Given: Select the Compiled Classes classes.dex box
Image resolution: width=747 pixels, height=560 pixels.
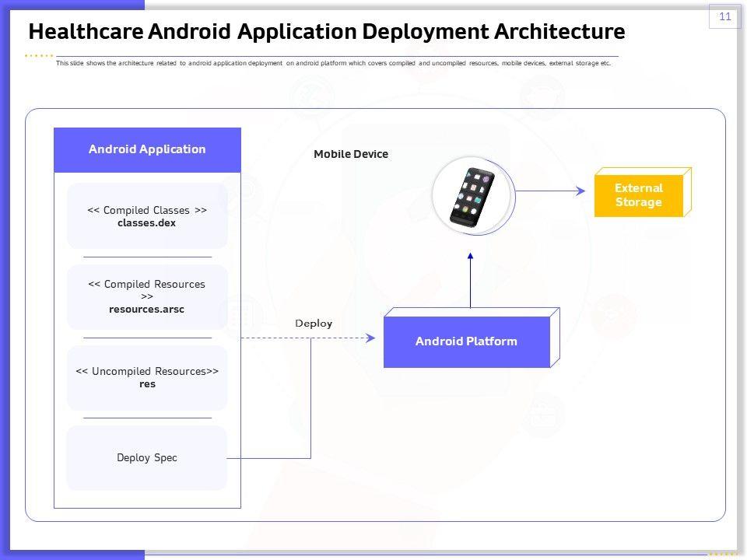Looking at the screenshot, I should click(147, 216).
